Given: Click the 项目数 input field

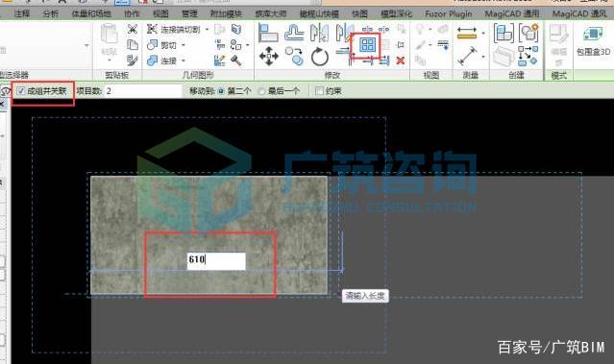Looking at the screenshot, I should 143,91.
